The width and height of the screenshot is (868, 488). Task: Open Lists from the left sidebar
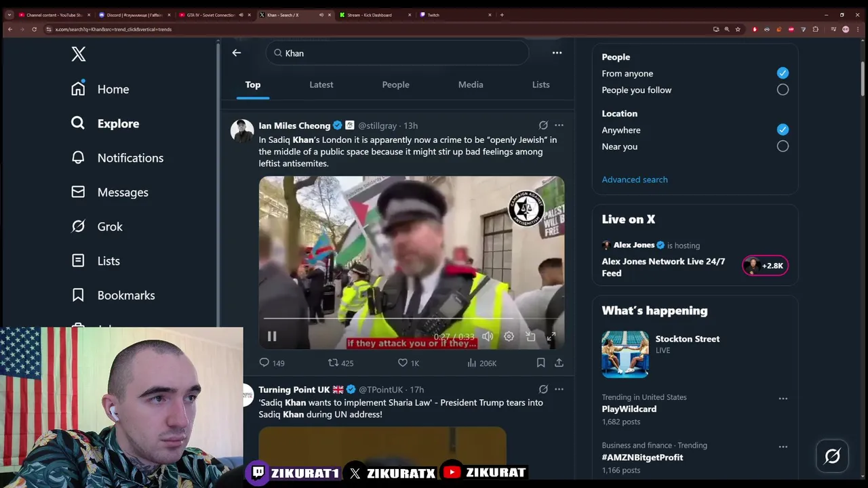96,261
